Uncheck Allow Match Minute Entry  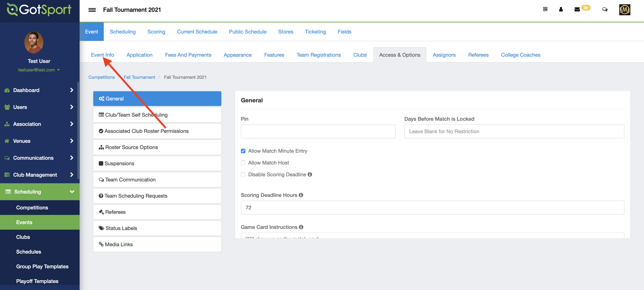click(243, 151)
